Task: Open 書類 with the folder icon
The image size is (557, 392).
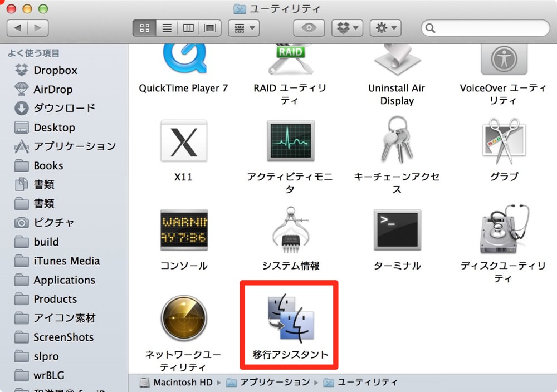Action: click(64, 203)
